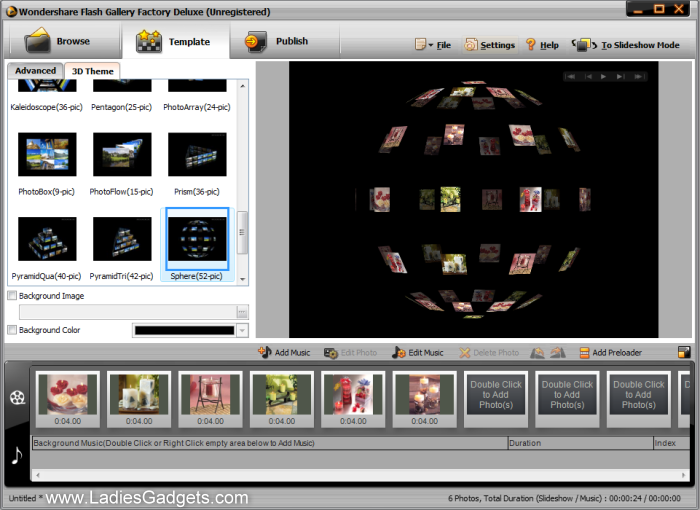Select the second photo with white candles
The image size is (700, 510).
(139, 399)
